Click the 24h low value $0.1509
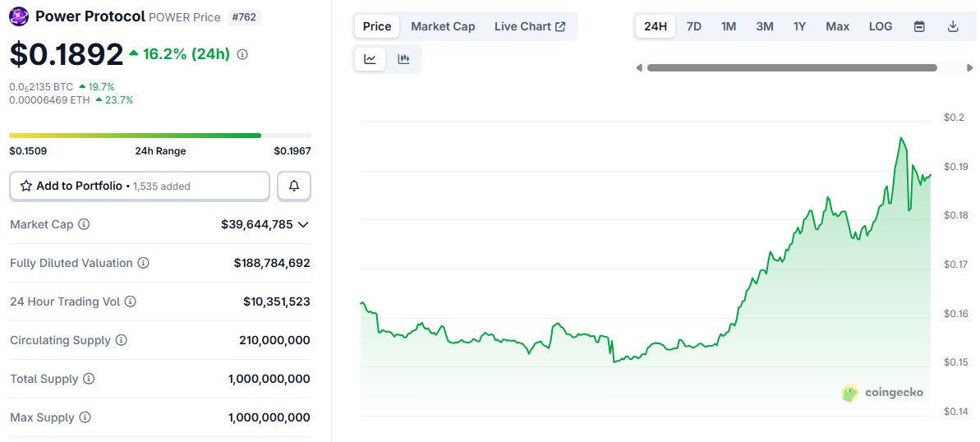The width and height of the screenshot is (980, 442). [x=28, y=150]
